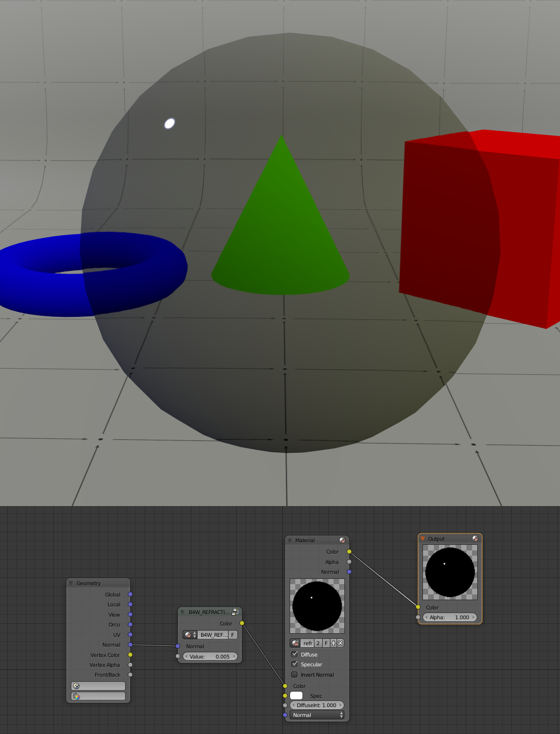
Task: Disable the Specular checkbox
Action: point(295,664)
